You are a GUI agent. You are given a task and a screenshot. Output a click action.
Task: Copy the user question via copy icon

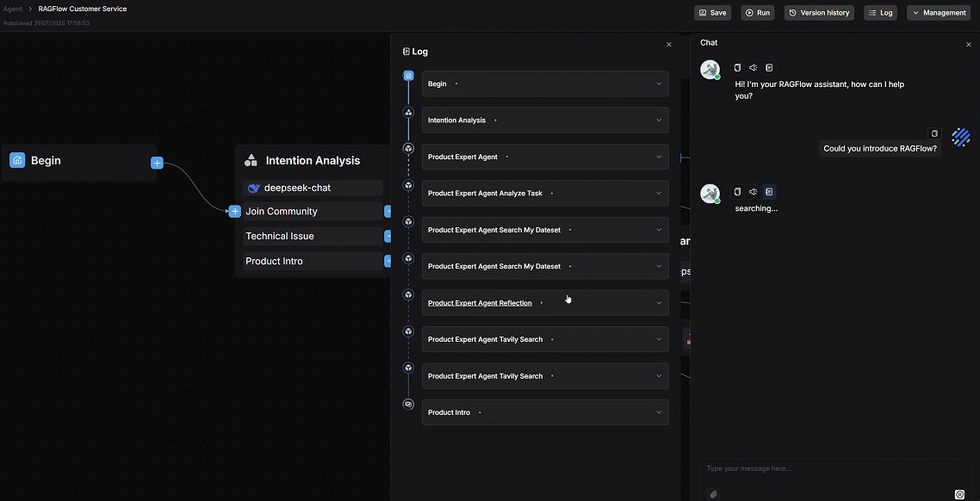(934, 133)
